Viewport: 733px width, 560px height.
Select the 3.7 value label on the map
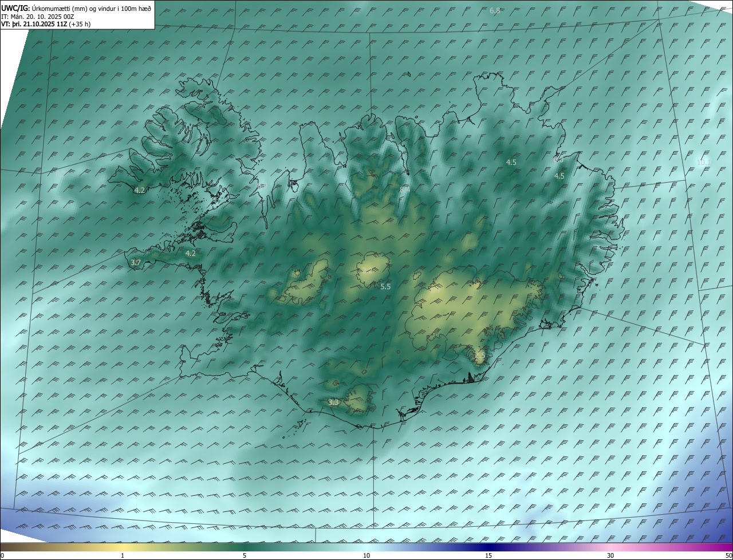coord(136,262)
